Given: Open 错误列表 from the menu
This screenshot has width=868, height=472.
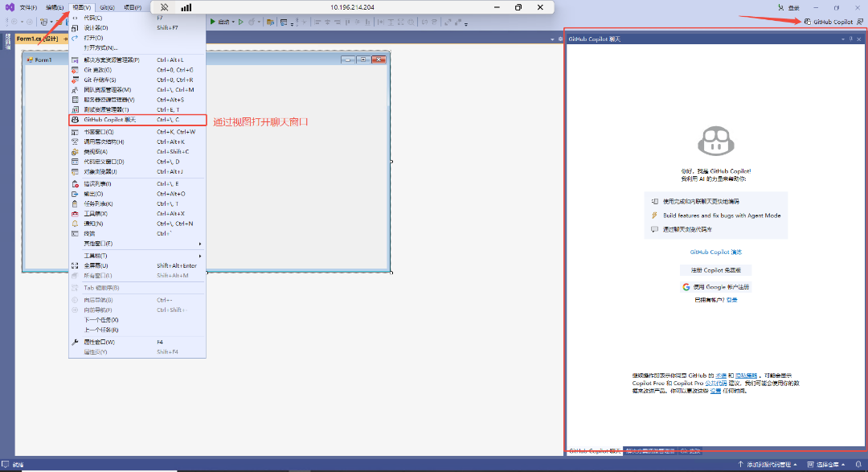Looking at the screenshot, I should (x=97, y=184).
